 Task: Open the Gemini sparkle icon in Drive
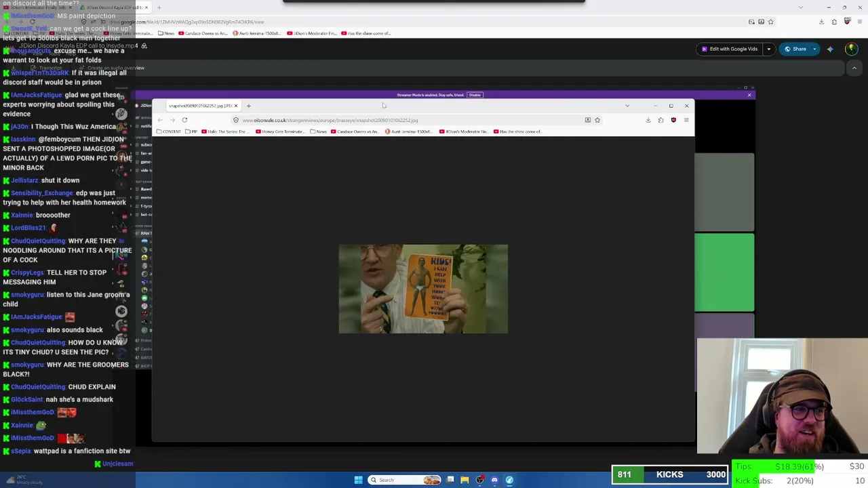[830, 49]
